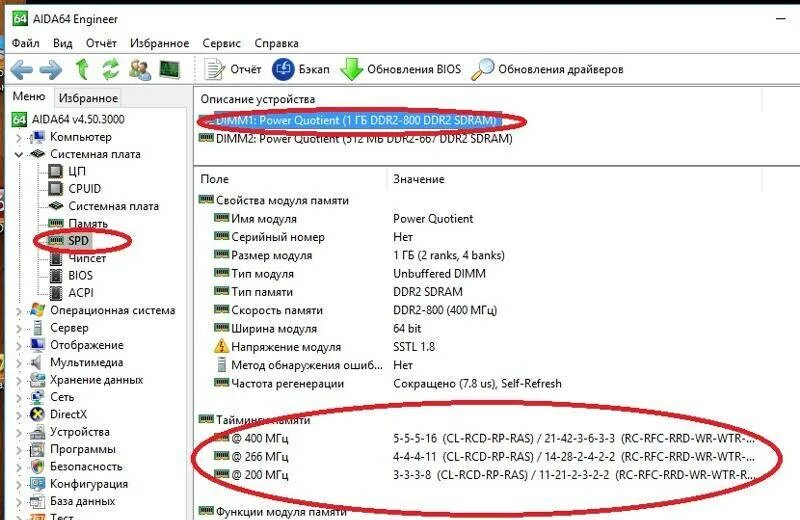The width and height of the screenshot is (800, 520).
Task: Expand the DirectX tree node
Action: (19, 415)
